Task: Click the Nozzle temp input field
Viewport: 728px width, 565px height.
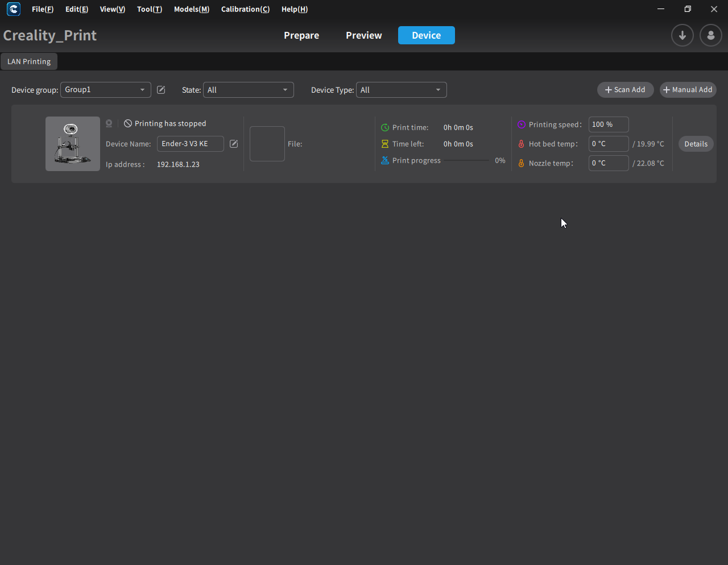Action: 609,163
